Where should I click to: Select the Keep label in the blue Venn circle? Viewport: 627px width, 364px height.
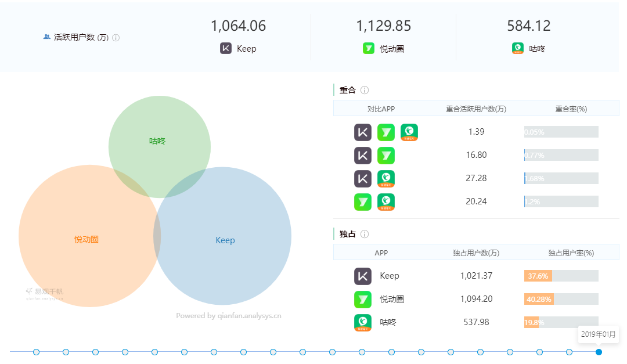tap(225, 240)
